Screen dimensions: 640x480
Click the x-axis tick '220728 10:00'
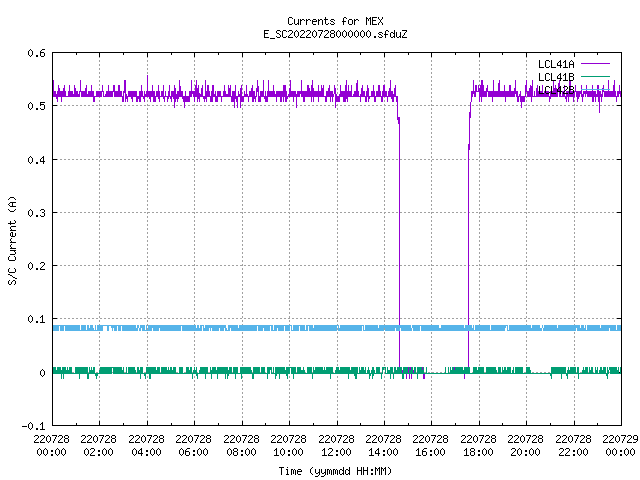pos(288,446)
